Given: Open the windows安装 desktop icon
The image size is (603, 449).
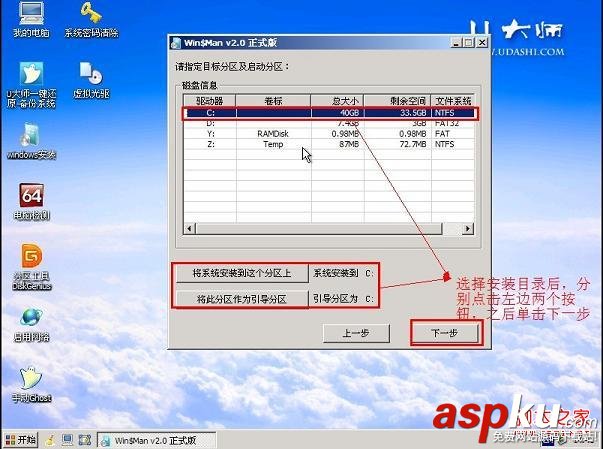Looking at the screenshot, I should 31,141.
